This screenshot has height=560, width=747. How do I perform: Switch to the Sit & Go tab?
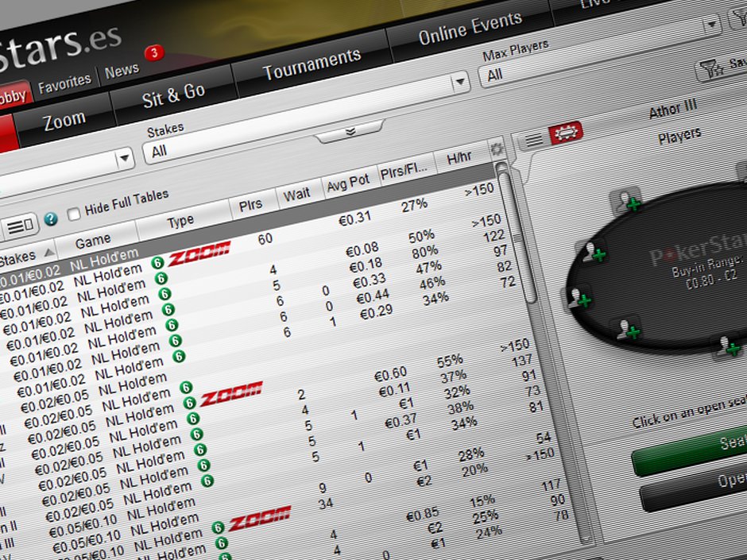(173, 95)
